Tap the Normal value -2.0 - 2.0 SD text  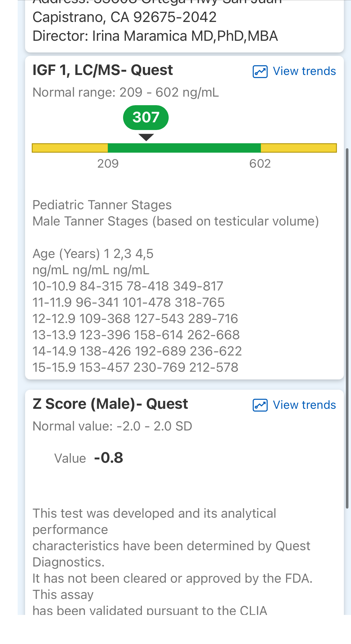click(112, 426)
